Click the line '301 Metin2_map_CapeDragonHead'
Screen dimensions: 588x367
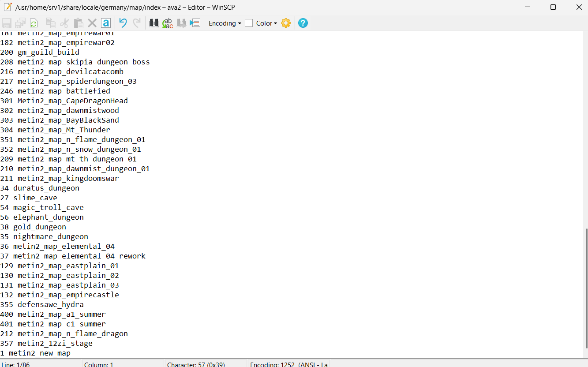point(64,101)
